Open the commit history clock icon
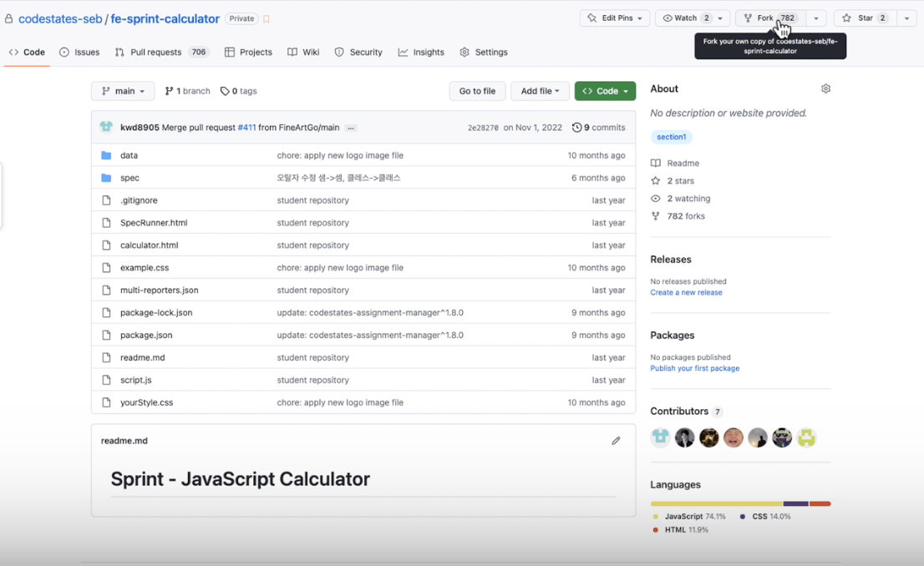 point(577,127)
